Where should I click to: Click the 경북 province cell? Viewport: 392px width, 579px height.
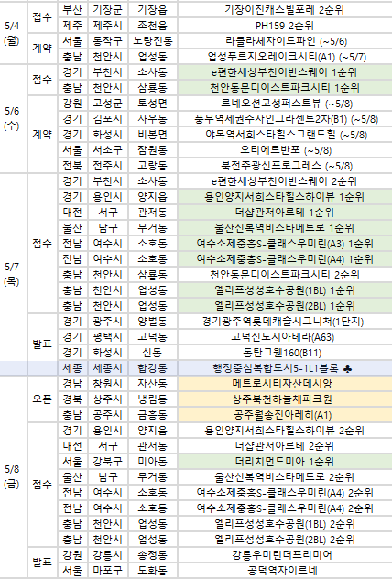pyautogui.click(x=72, y=399)
